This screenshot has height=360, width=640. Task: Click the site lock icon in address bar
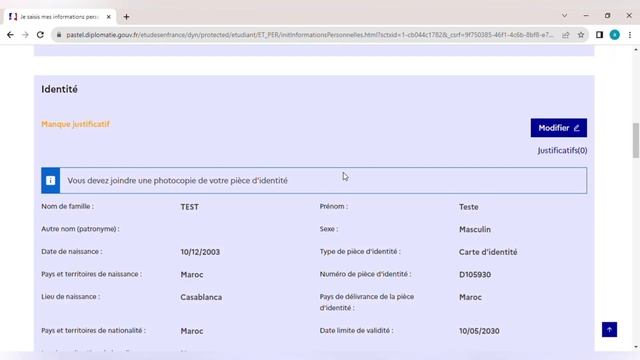pos(59,35)
